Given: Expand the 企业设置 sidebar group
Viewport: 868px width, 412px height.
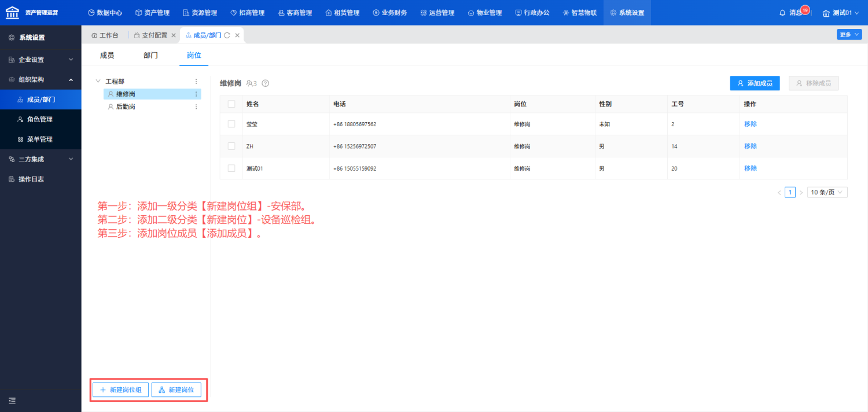Looking at the screenshot, I should click(x=41, y=60).
